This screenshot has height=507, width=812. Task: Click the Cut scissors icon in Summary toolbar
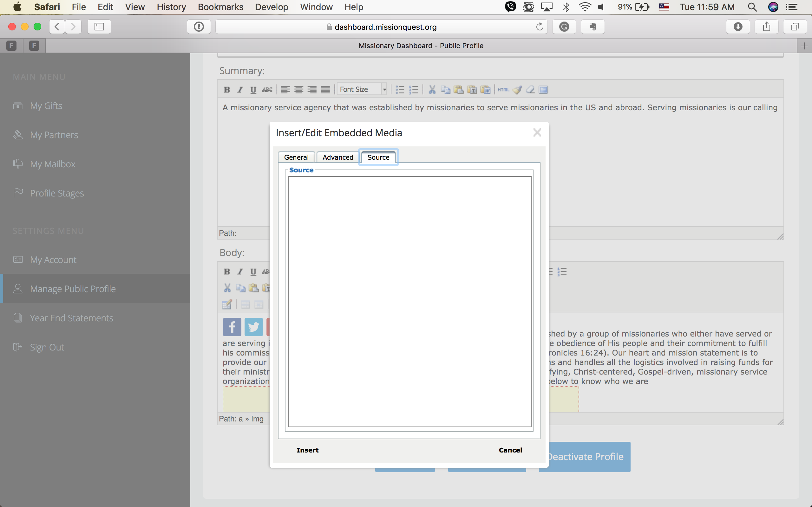click(x=432, y=90)
